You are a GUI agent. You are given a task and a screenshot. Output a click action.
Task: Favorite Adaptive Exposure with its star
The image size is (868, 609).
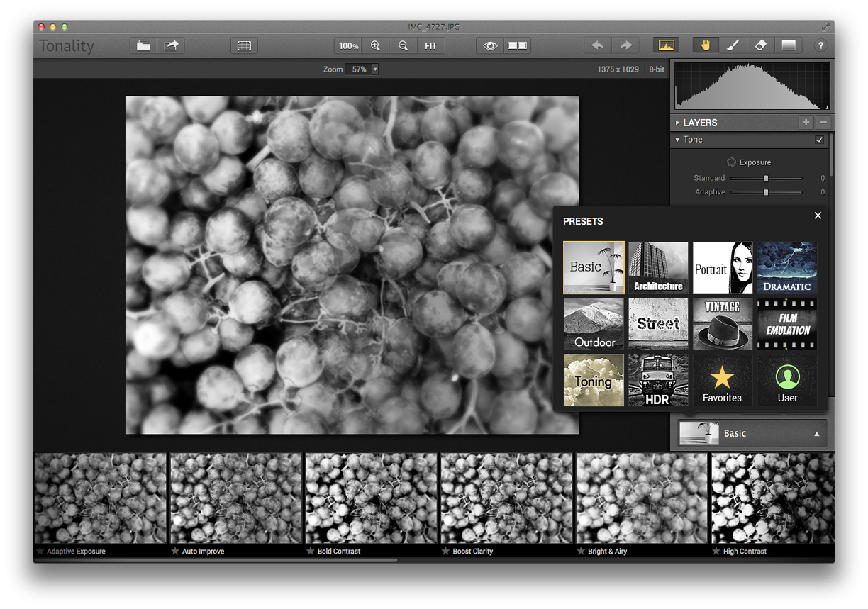pyautogui.click(x=40, y=551)
